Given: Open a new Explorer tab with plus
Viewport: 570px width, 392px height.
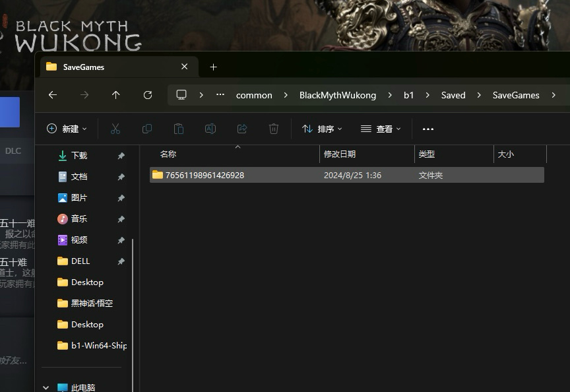Looking at the screenshot, I should click(x=213, y=67).
